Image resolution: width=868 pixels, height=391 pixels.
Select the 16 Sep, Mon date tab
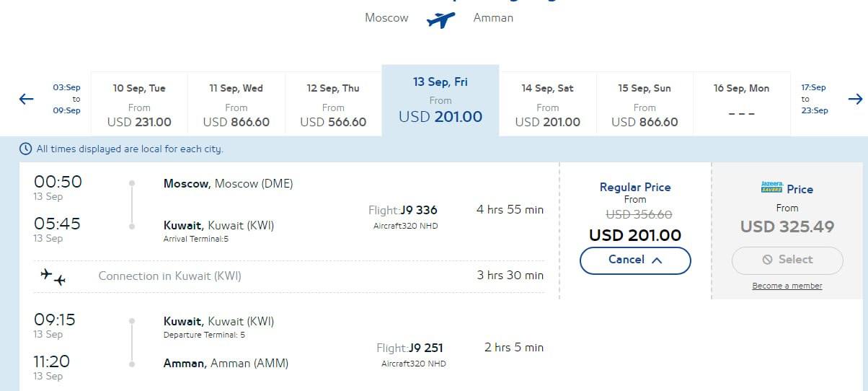coord(741,105)
